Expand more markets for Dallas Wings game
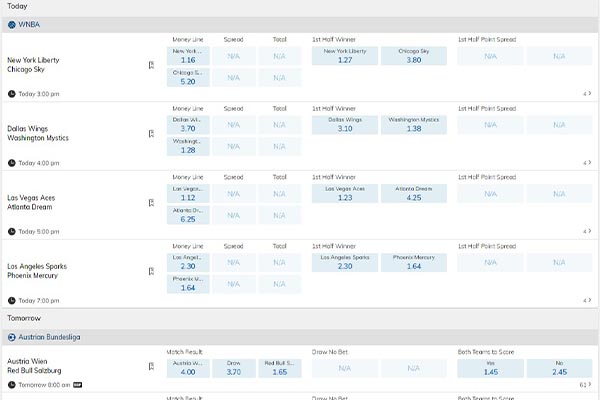 (x=587, y=163)
